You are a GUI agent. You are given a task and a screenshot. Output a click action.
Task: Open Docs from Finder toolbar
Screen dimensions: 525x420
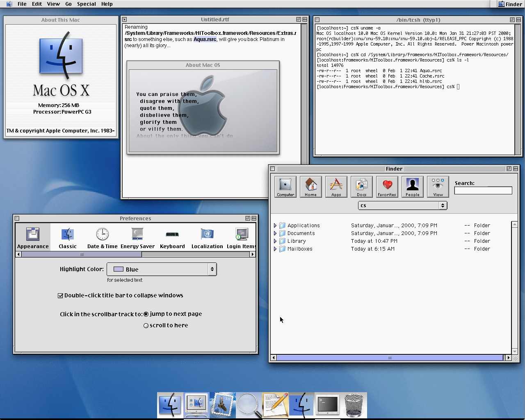point(361,187)
